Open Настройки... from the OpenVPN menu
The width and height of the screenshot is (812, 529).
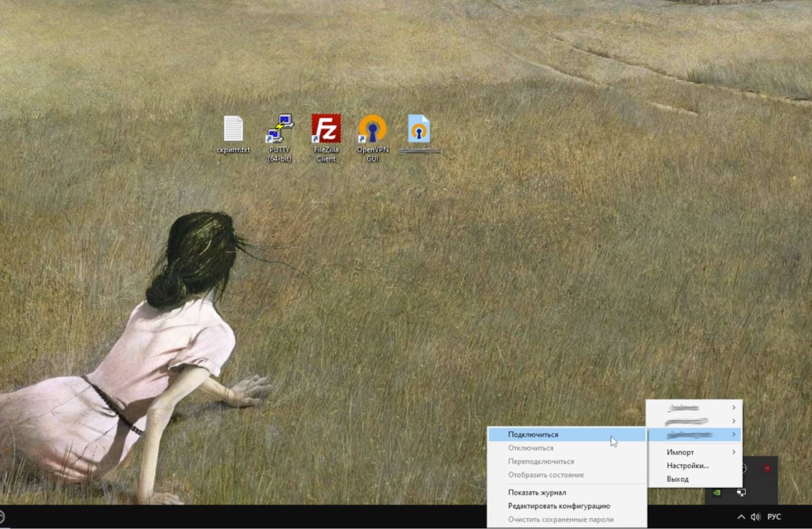694,466
